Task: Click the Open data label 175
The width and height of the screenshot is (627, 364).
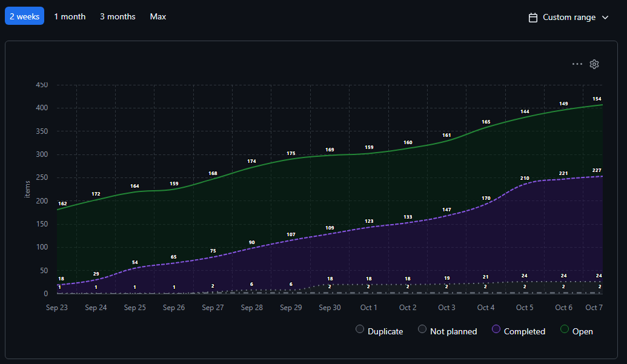Action: [291, 153]
